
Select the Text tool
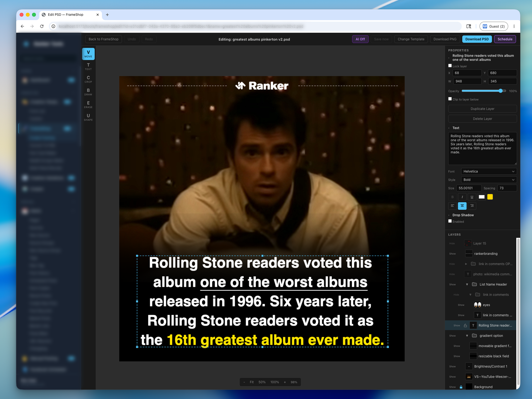pyautogui.click(x=88, y=67)
